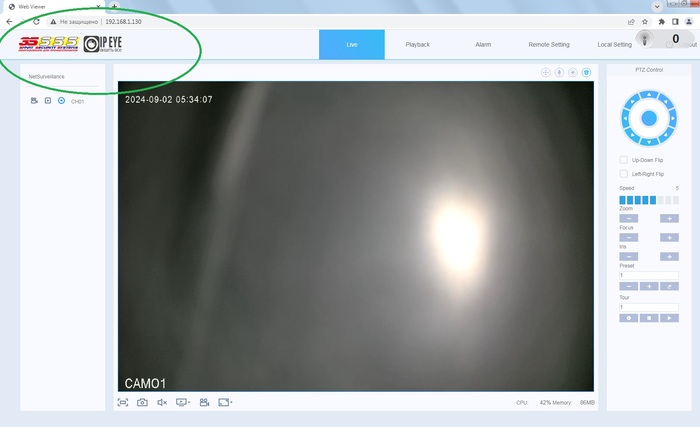The height and width of the screenshot is (427, 700).
Task: Reload the page in the browser
Action: click(37, 20)
